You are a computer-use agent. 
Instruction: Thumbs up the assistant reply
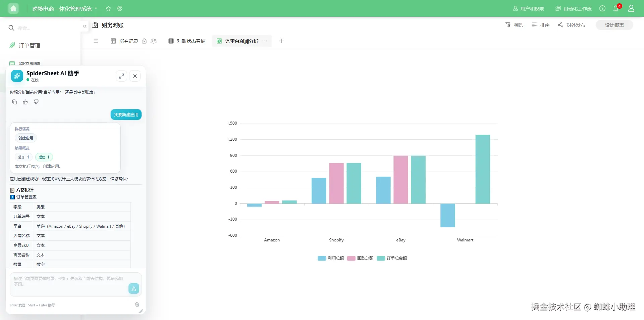point(25,102)
